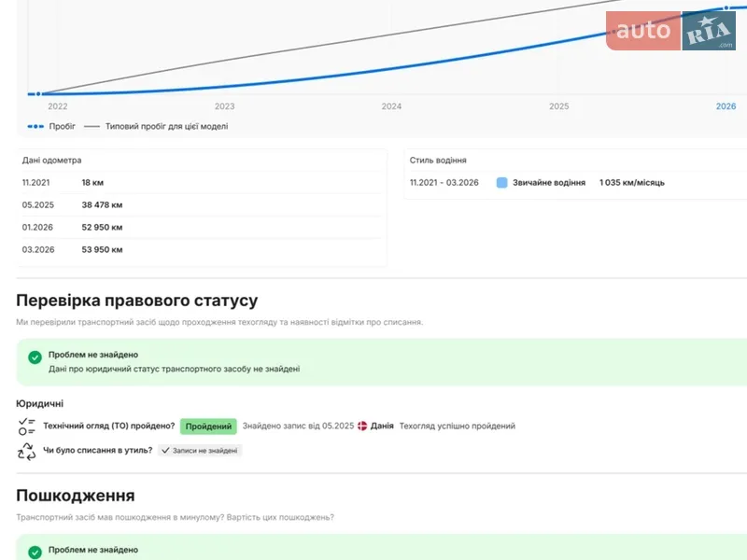Click the blue dashed Пробіг legend marker

[35, 126]
